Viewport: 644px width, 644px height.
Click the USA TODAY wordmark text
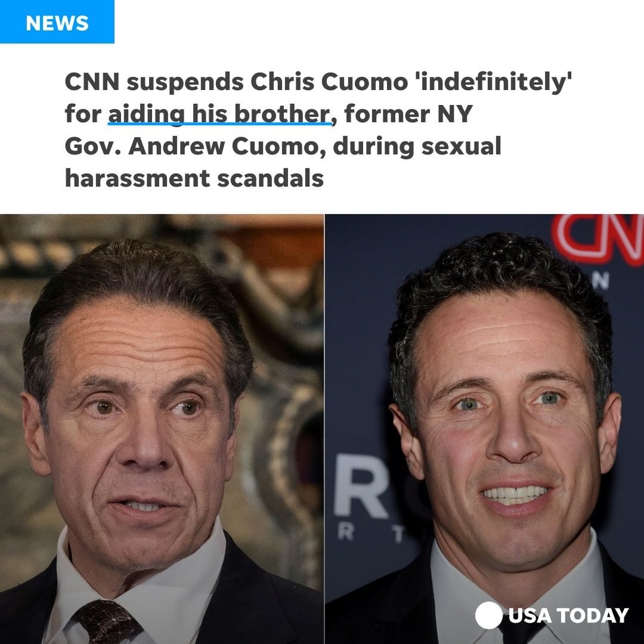point(568,615)
